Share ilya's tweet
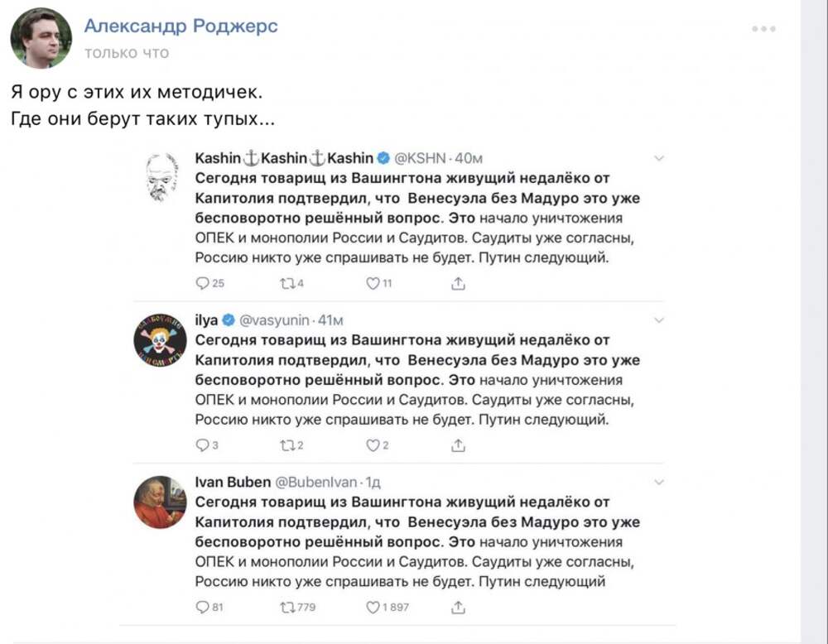This screenshot has height=644, width=828. [458, 445]
